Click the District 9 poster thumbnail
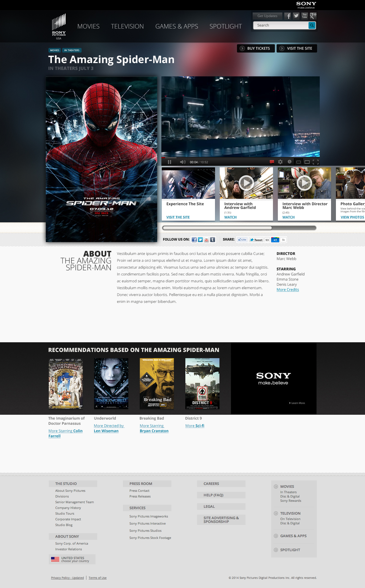The image size is (365, 588). [x=202, y=384]
